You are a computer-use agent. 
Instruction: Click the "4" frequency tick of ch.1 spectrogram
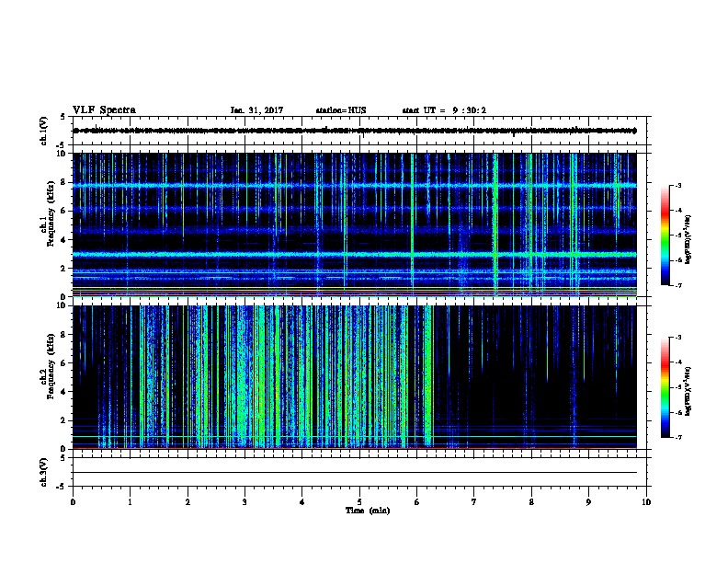coord(63,240)
